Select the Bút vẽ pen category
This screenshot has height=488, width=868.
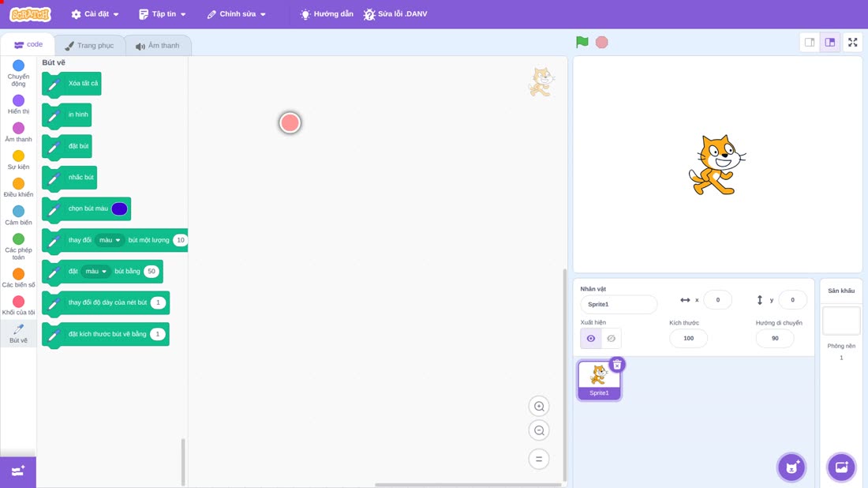point(18,333)
